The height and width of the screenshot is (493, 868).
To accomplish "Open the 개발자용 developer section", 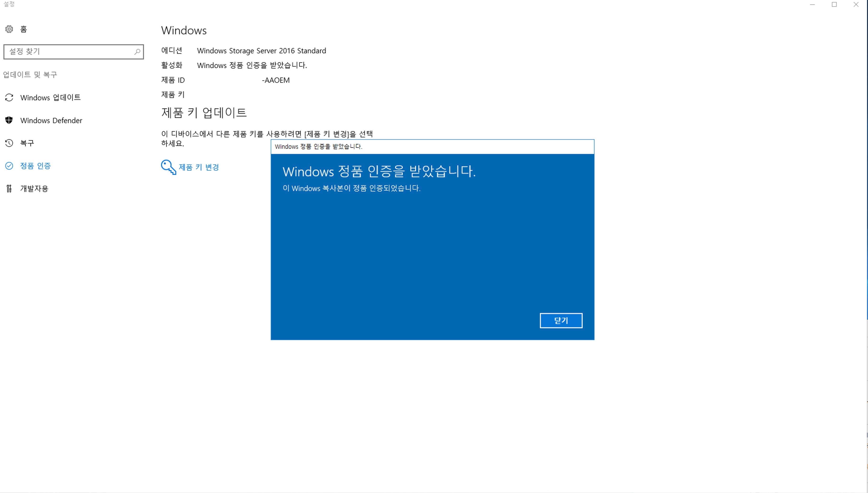I will (34, 188).
